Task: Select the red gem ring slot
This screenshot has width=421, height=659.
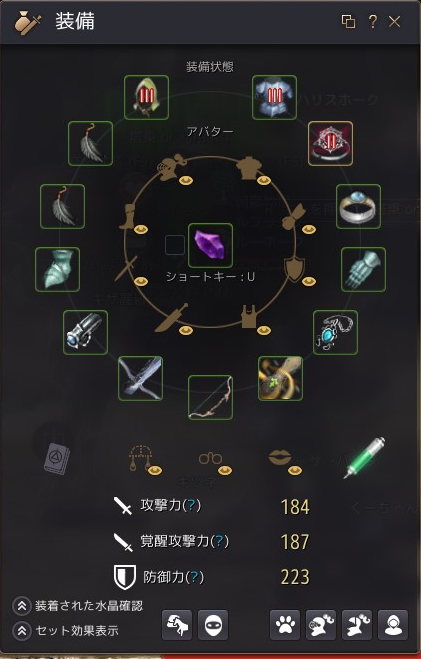Action: tap(330, 143)
